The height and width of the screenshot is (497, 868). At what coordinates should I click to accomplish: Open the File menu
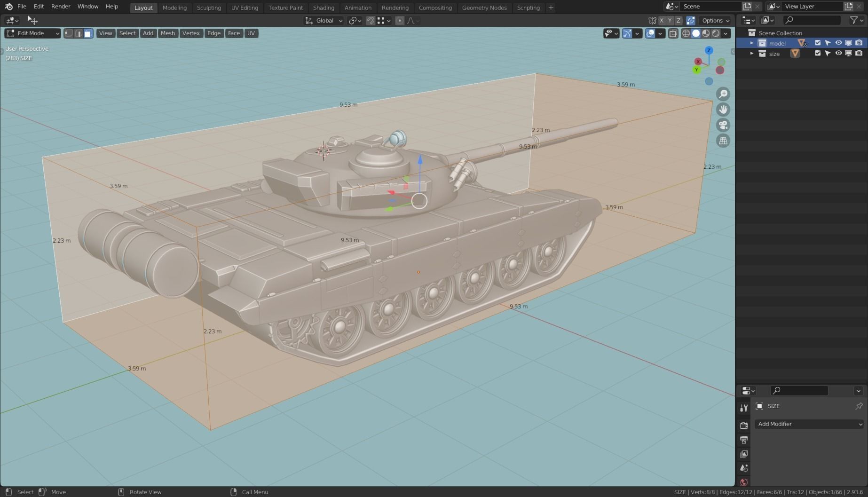pyautogui.click(x=22, y=7)
